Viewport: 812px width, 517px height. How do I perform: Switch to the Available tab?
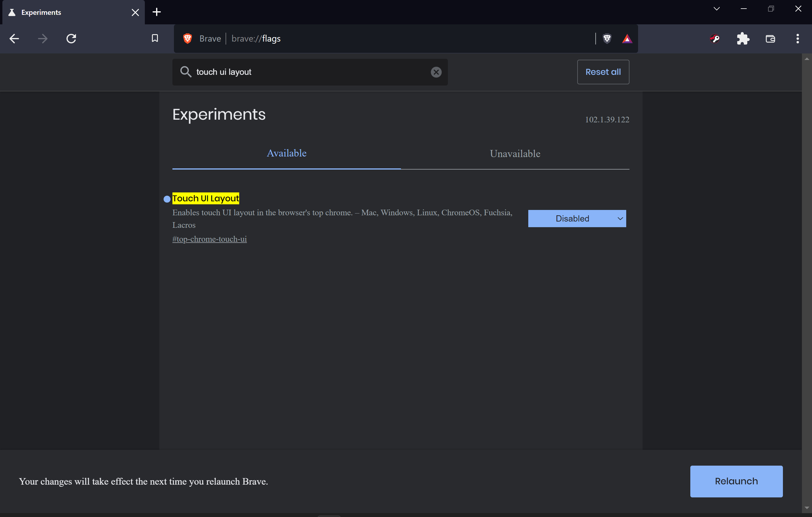pos(286,154)
